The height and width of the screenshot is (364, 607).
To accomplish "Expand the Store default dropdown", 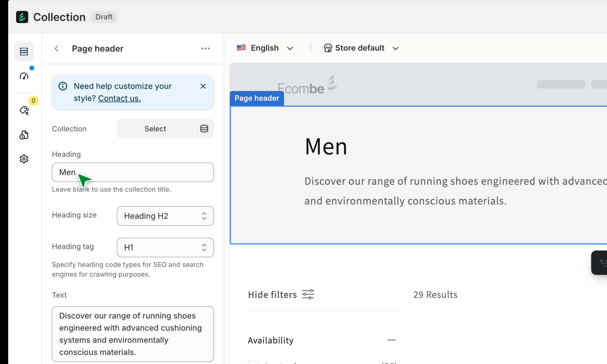I will 361,48.
